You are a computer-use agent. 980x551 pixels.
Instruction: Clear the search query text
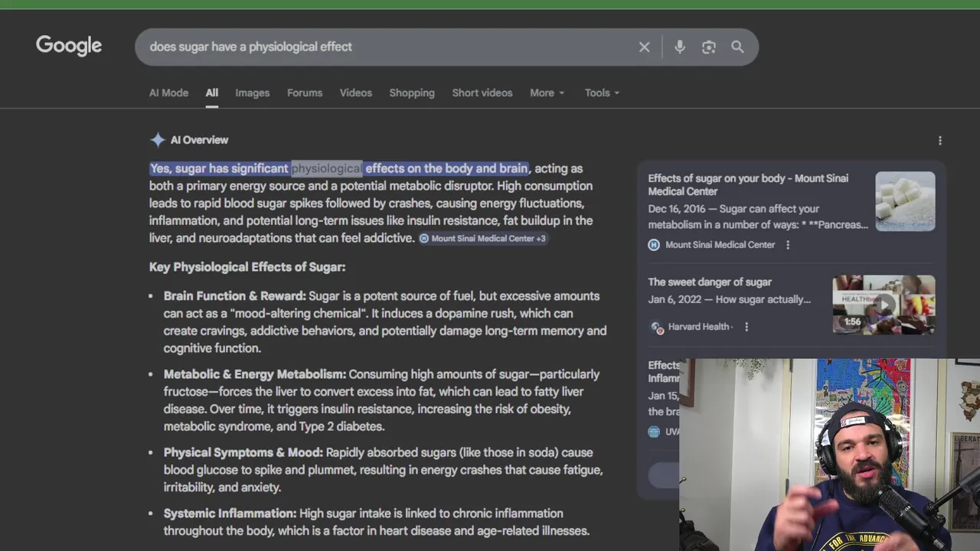coord(645,47)
